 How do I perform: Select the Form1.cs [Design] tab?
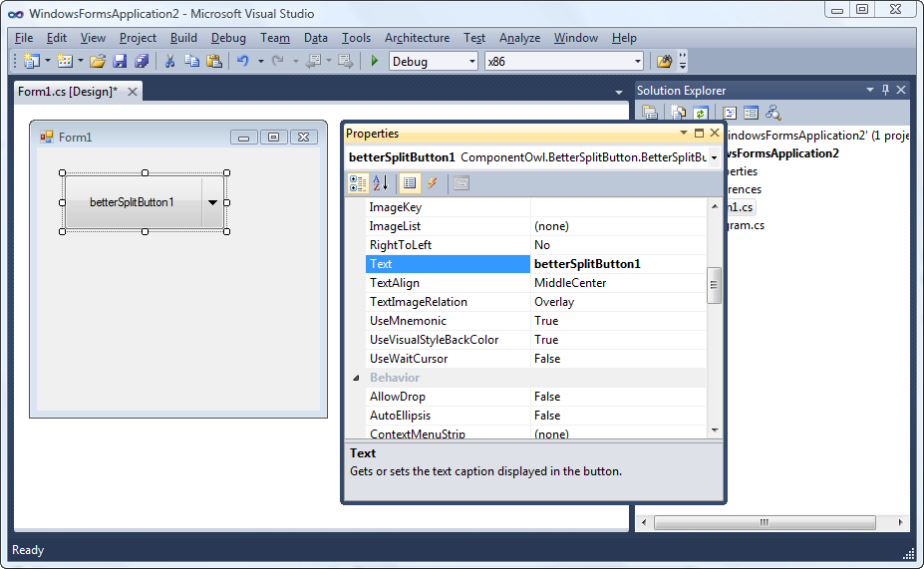68,92
